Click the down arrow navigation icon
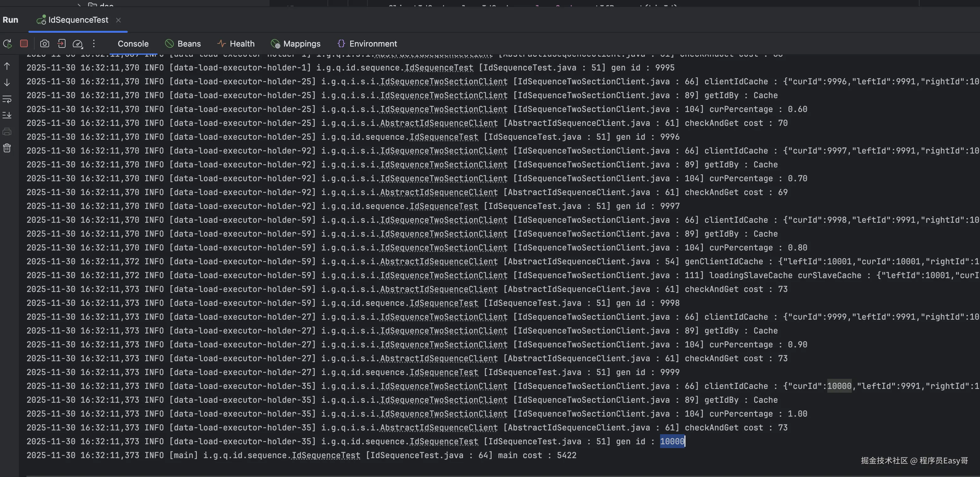 pos(7,82)
